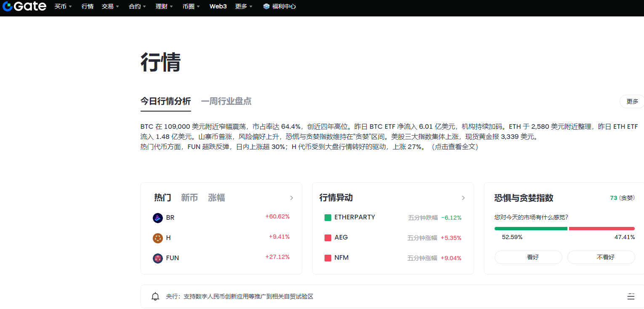Click the Gate logo in header
Screen dimensions: 644x309
[24, 6]
